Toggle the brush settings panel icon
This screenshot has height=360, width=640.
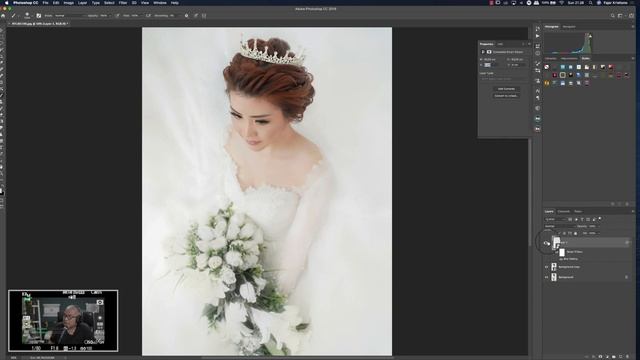(x=39, y=16)
